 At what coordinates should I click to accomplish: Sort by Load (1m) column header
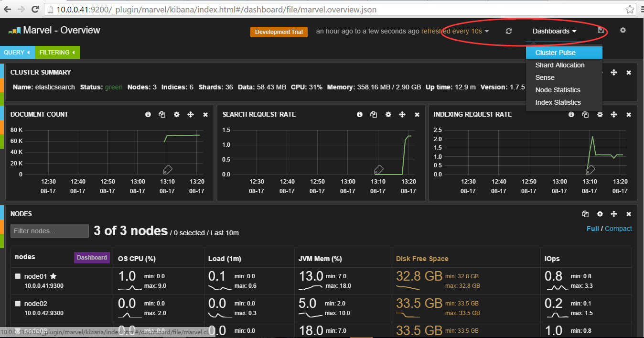pyautogui.click(x=225, y=259)
